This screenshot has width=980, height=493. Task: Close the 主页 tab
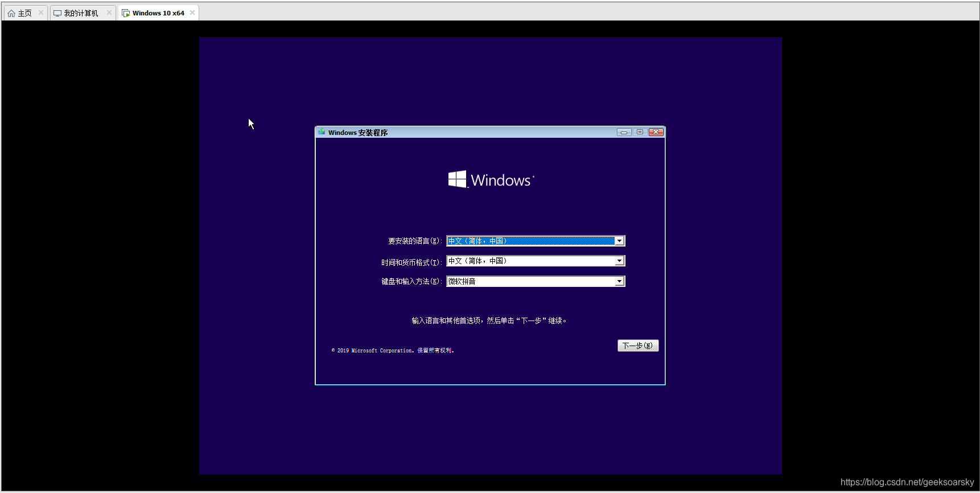pos(41,13)
